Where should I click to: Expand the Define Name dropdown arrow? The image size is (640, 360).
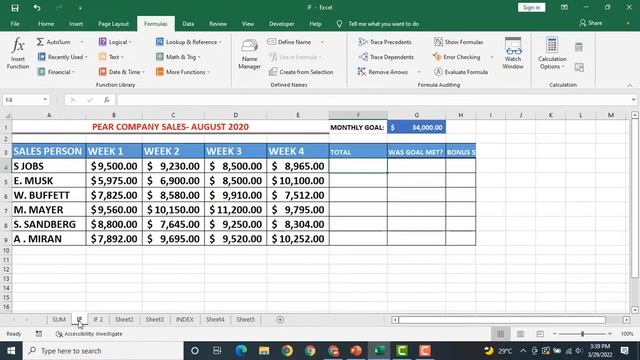pyautogui.click(x=322, y=42)
